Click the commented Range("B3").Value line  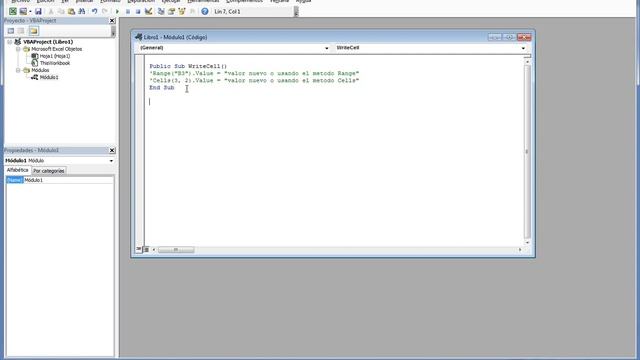(x=254, y=73)
